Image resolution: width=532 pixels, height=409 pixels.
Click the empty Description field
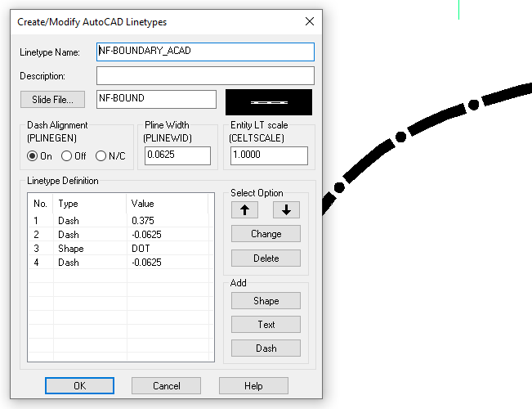205,75
